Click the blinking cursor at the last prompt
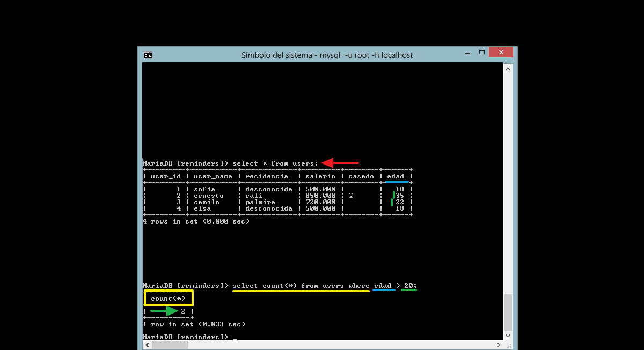Viewport: 644px width, 350px height. (x=235, y=338)
